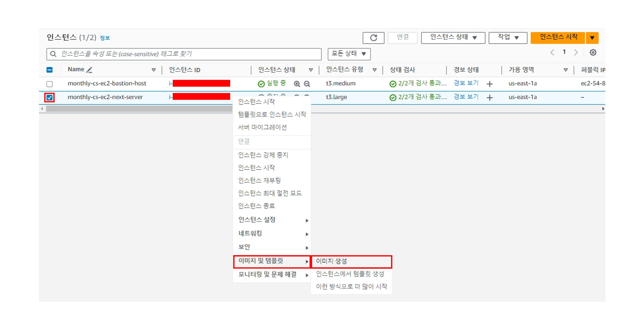Click scrollbar left arrow
This screenshot has width=644, height=330.
(x=42, y=109)
